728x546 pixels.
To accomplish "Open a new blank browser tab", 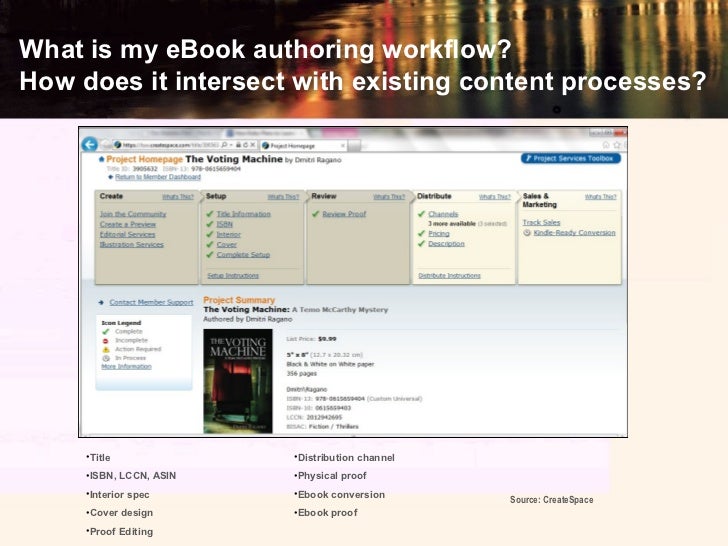I will point(355,146).
